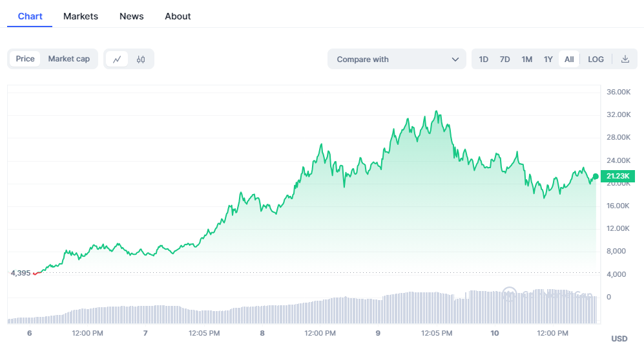This screenshot has width=644, height=346.
Task: Enable LOG scale on chart
Action: (596, 59)
